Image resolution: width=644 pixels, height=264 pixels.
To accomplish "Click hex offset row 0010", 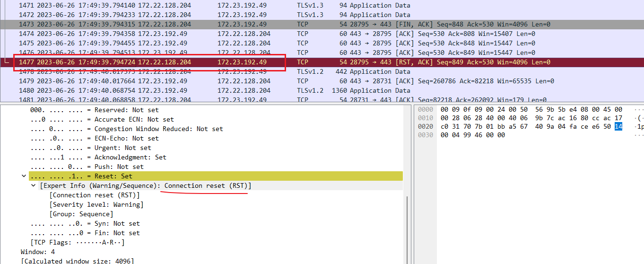I will [x=426, y=118].
